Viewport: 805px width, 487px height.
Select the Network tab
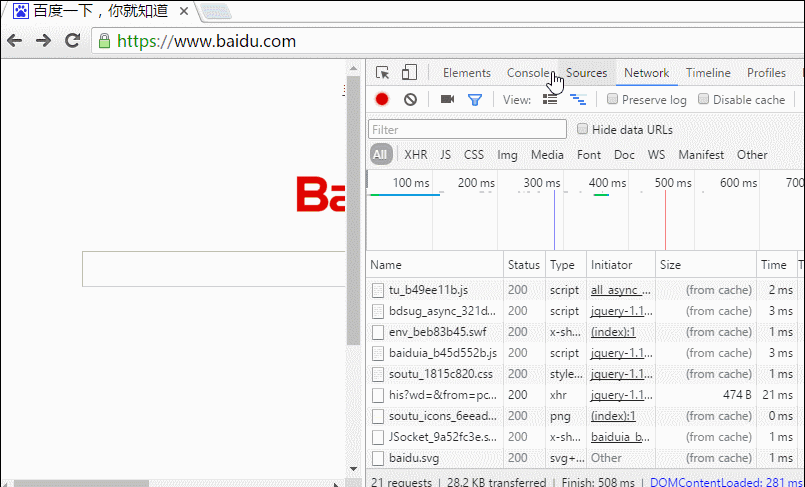pyautogui.click(x=646, y=73)
